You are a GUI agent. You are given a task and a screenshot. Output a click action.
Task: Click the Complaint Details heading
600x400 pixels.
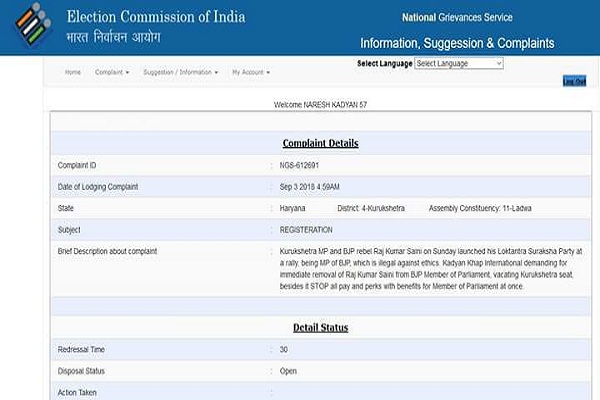[x=320, y=143]
